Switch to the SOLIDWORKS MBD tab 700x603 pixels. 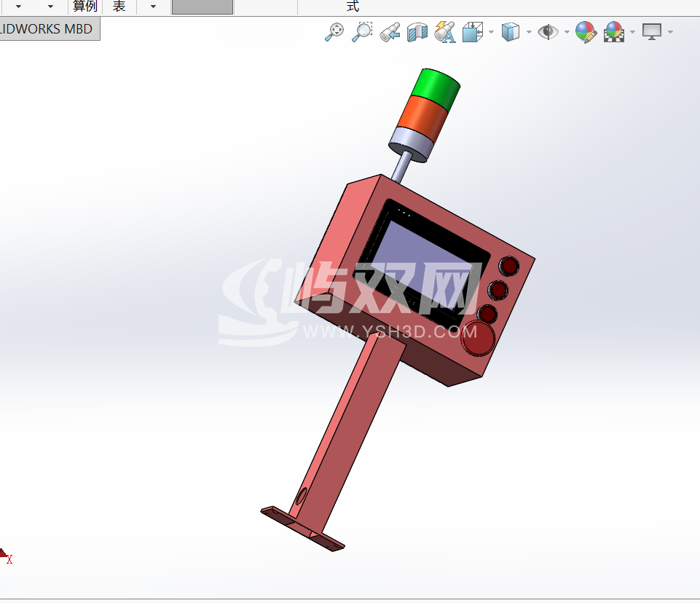50,29
